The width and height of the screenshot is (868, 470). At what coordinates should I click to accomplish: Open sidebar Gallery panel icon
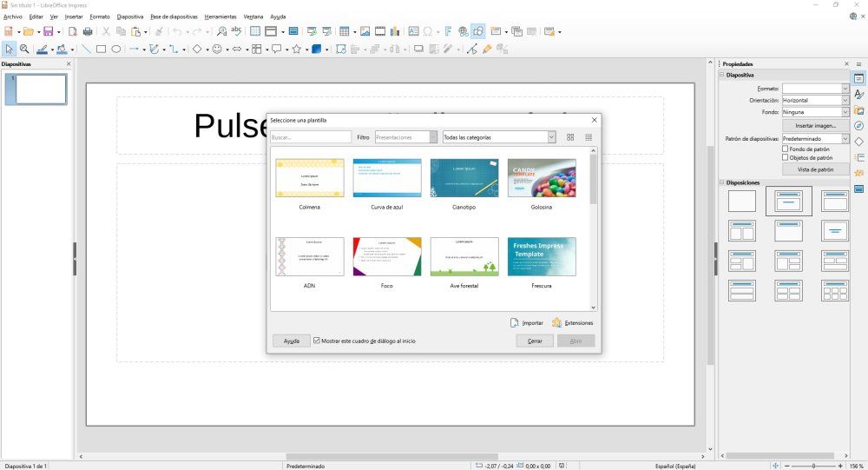[x=858, y=110]
